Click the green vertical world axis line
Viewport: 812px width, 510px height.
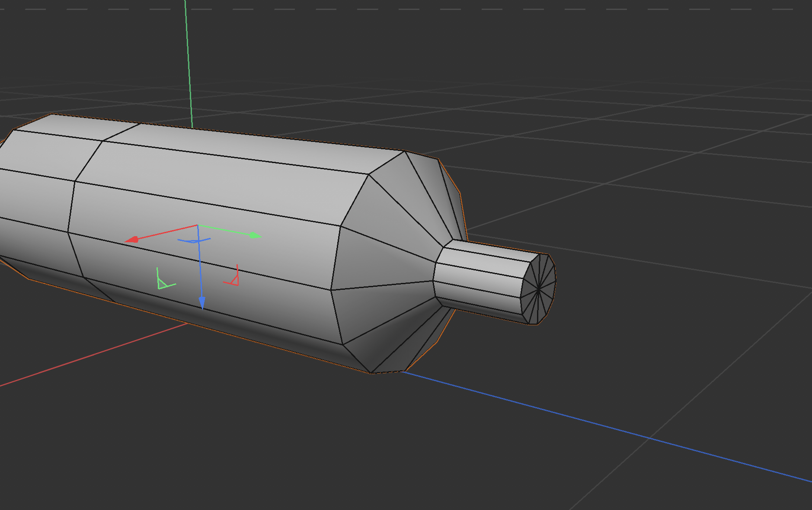pyautogui.click(x=188, y=65)
